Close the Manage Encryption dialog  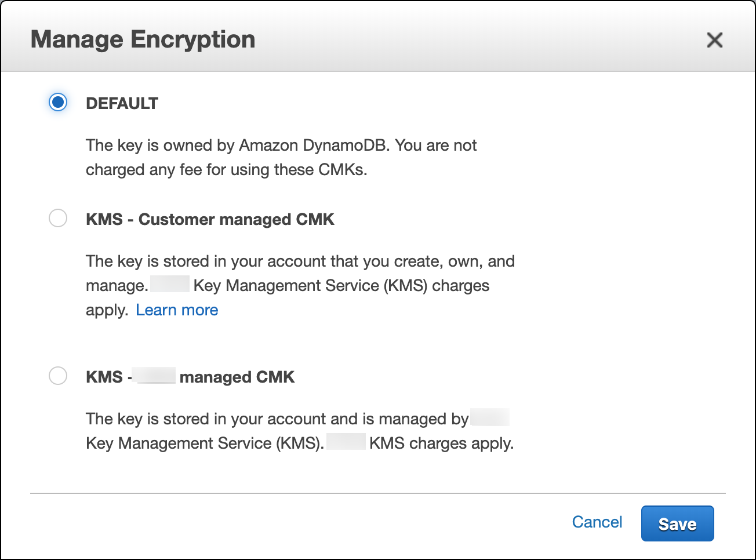(714, 40)
